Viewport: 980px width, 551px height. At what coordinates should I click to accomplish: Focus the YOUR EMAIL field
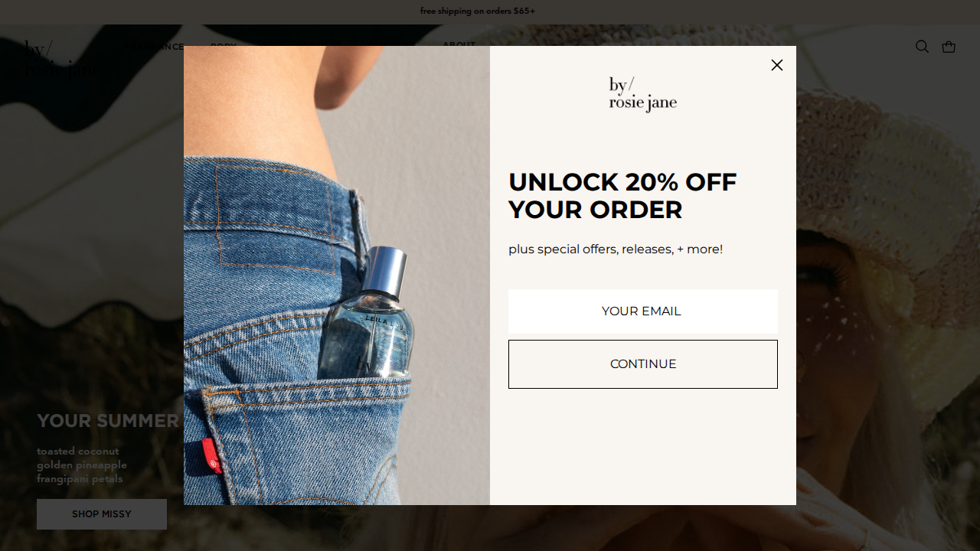[643, 311]
